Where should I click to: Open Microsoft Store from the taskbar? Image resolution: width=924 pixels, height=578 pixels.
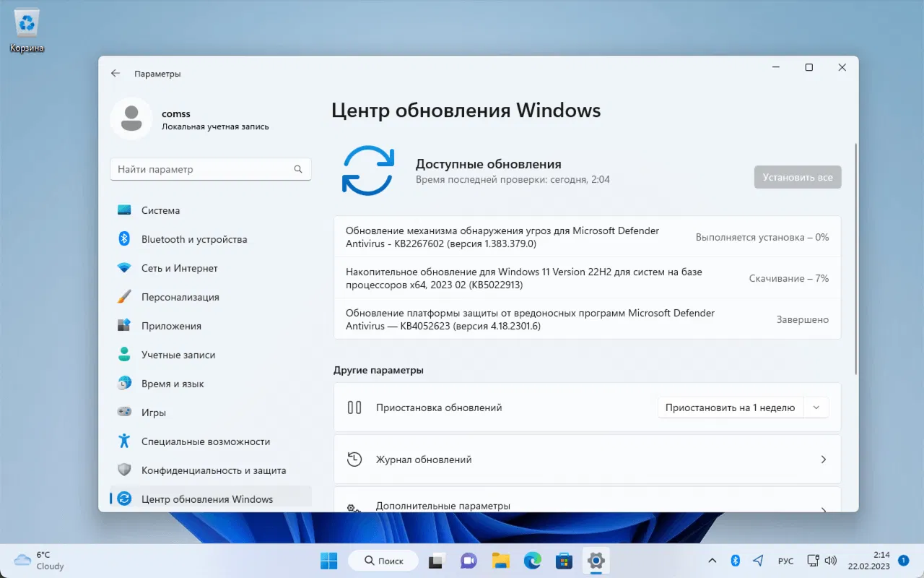click(564, 561)
